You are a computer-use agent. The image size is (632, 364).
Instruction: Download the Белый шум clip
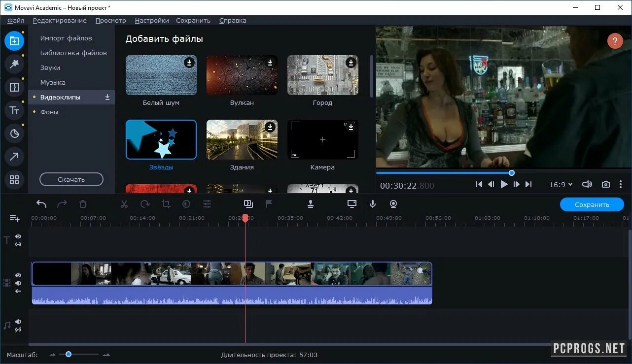coord(189,63)
